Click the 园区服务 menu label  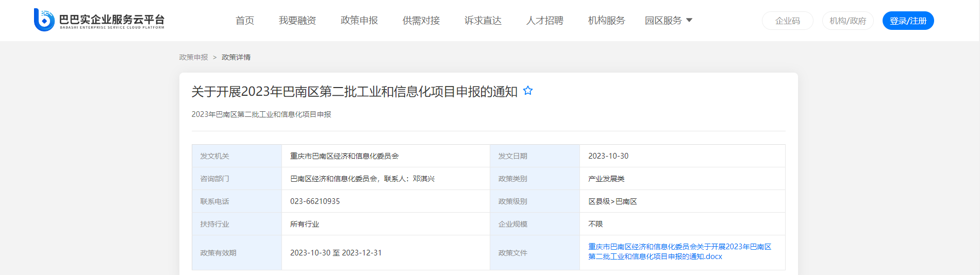click(663, 21)
